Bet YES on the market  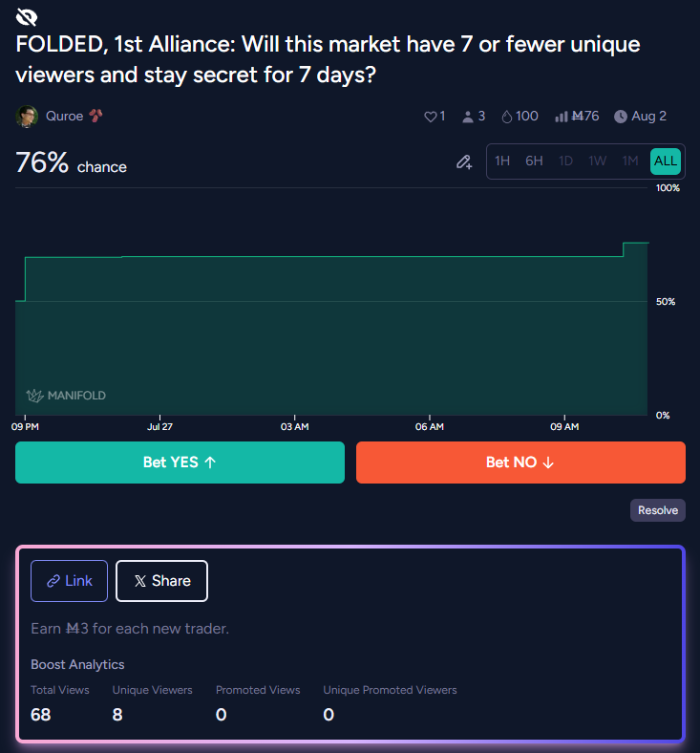coord(180,463)
